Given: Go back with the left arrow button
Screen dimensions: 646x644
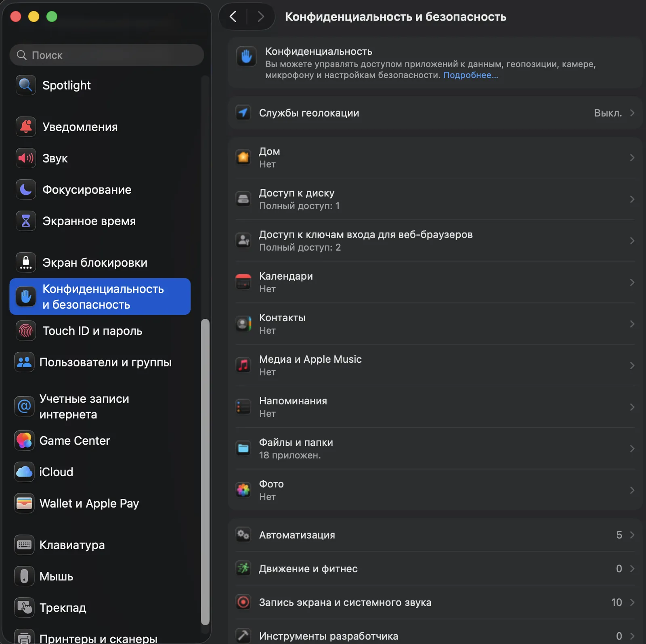Looking at the screenshot, I should tap(233, 17).
